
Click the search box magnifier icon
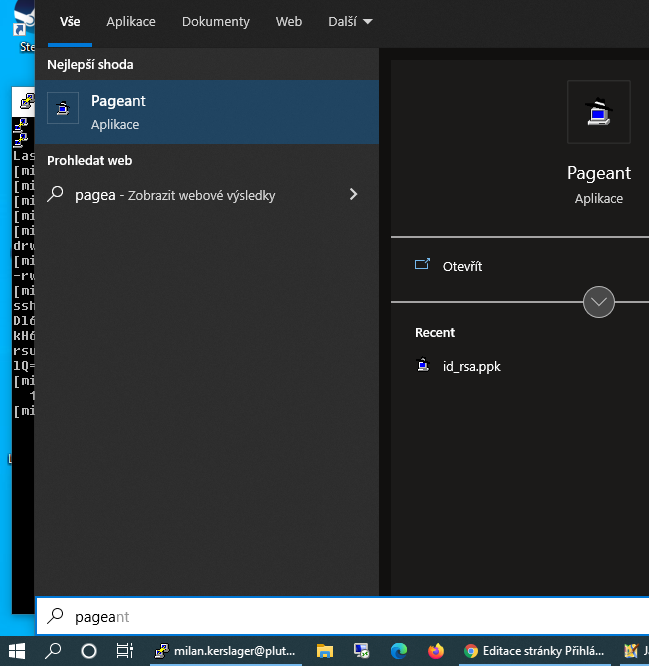click(55, 616)
